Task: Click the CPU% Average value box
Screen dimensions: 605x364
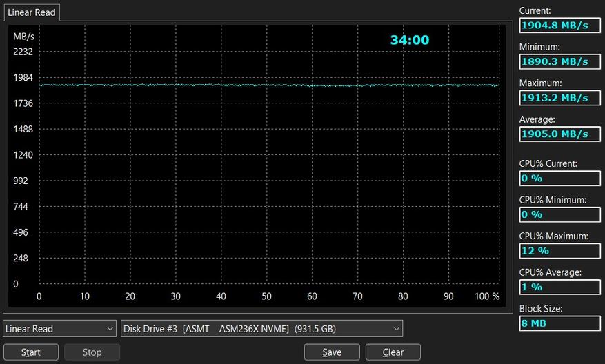Action: click(x=560, y=287)
